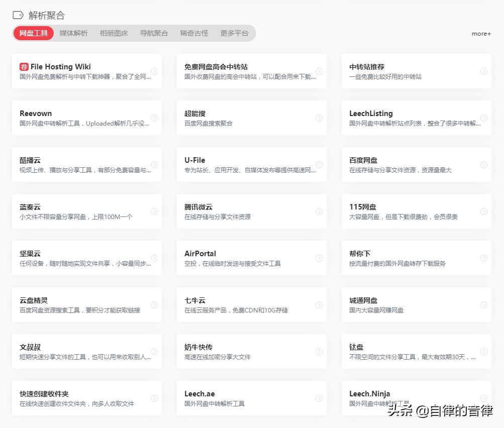
Task: Switch to the 相册图床 tab
Action: [x=113, y=33]
